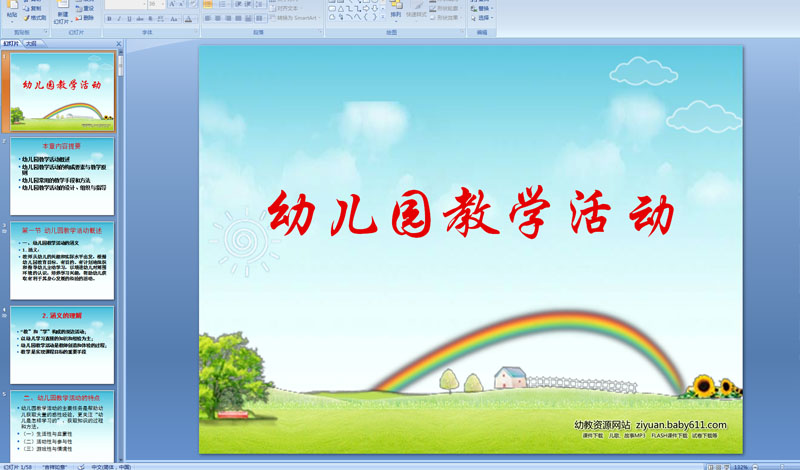
Task: Align text left in paragraph group
Action: tap(207, 18)
